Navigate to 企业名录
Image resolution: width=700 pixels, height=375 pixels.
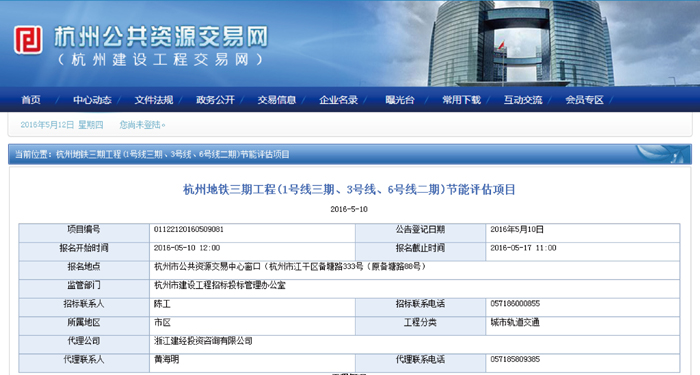point(338,100)
